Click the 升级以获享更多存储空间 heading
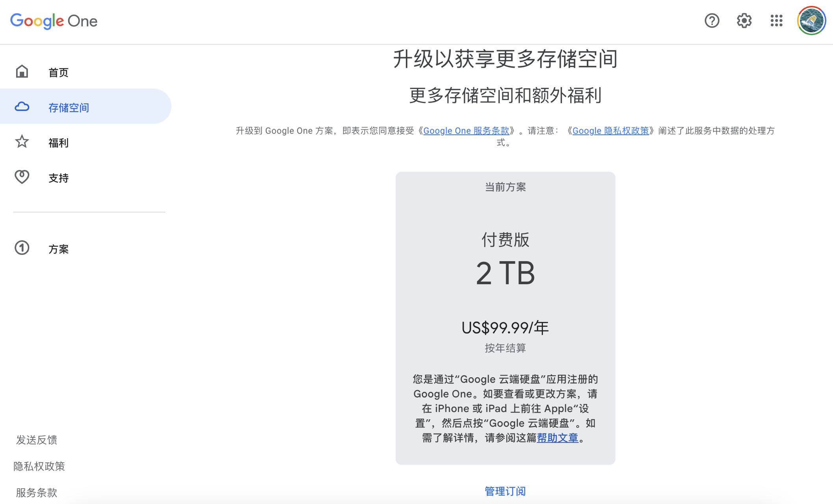This screenshot has width=833, height=504. click(505, 59)
